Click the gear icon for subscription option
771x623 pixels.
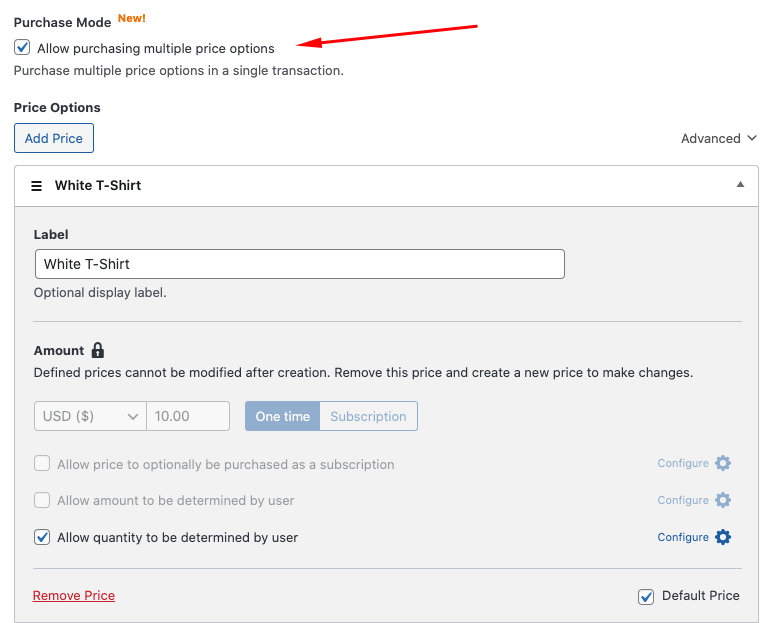pos(723,464)
